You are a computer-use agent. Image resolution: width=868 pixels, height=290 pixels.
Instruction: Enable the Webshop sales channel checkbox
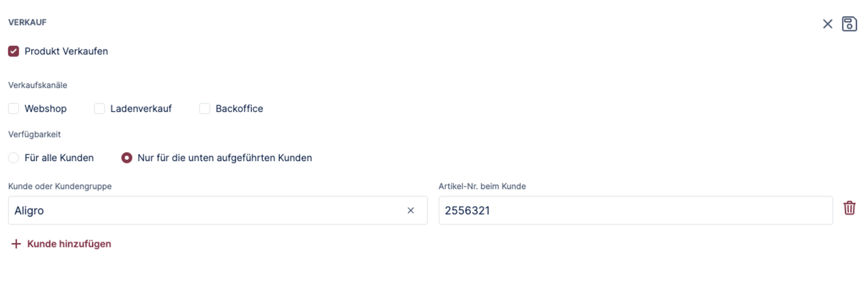click(13, 109)
